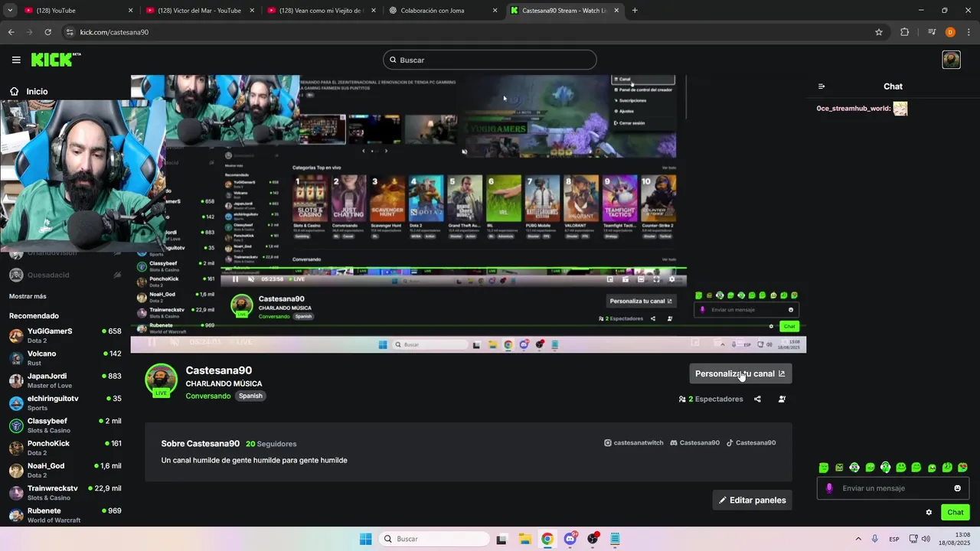Open the Conversando category link
Screen dimensions: 980x551
(207, 396)
